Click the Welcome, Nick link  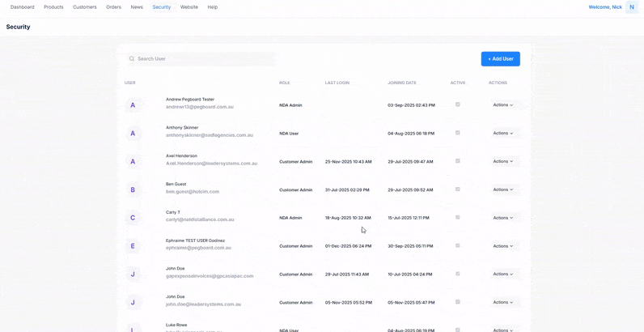[605, 7]
